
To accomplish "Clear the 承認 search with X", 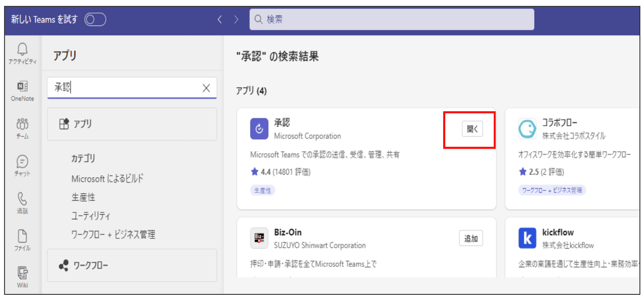I will tap(206, 89).
